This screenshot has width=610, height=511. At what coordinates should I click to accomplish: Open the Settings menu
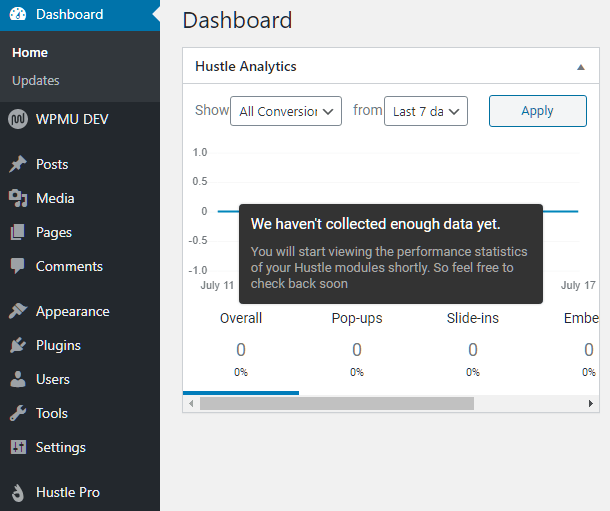point(80,447)
